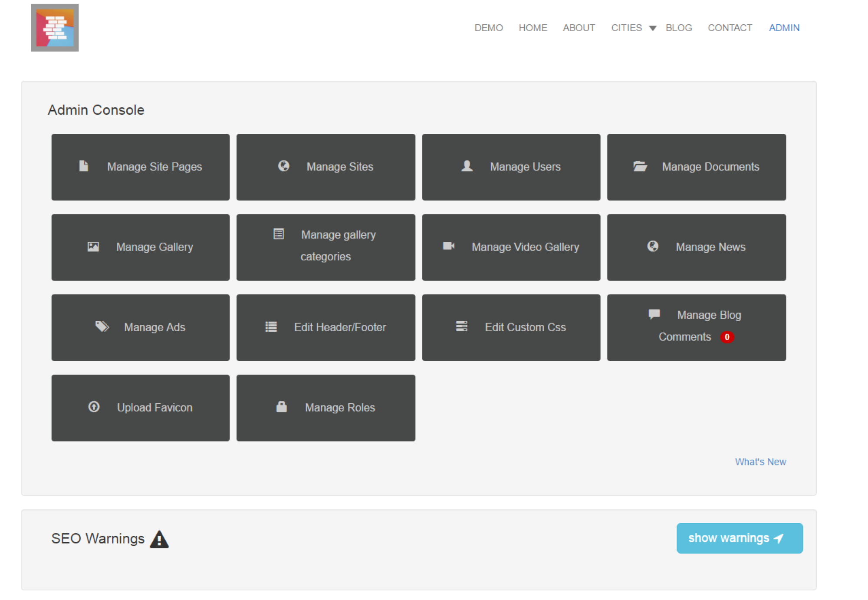Click the picture icon on Manage Gallery
868x600 pixels.
point(93,247)
